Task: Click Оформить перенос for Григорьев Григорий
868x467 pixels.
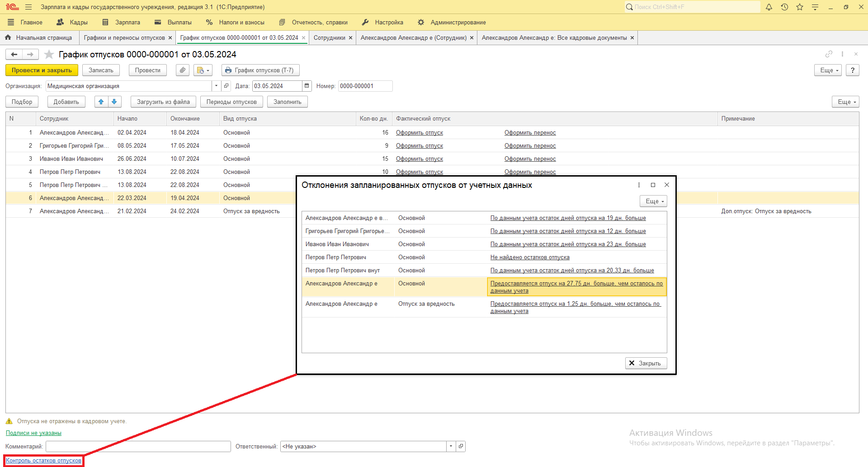Action: [530, 146]
